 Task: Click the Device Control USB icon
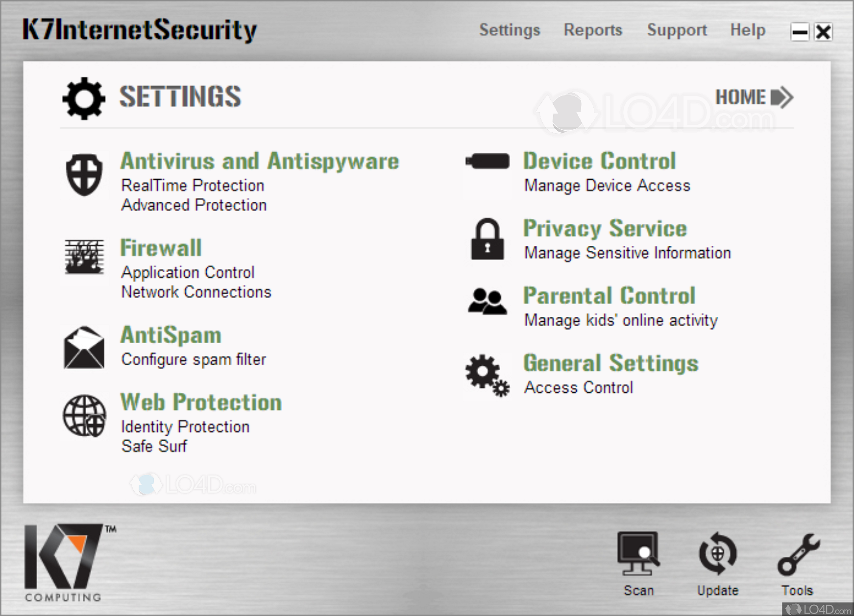[488, 161]
